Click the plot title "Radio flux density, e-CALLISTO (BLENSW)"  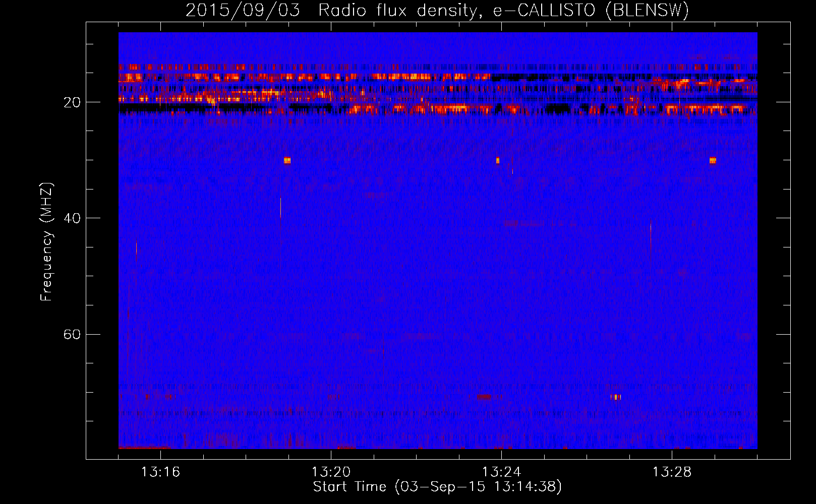[503, 11]
